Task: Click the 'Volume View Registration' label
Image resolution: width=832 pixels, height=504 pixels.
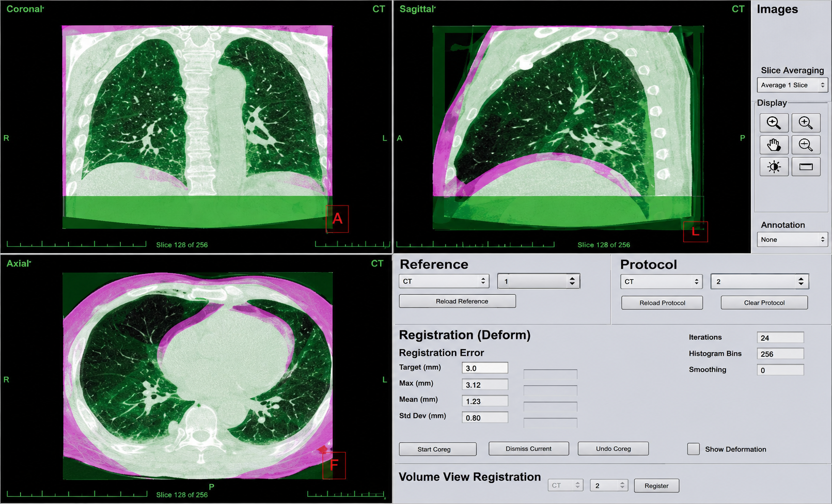Action: pyautogui.click(x=470, y=477)
